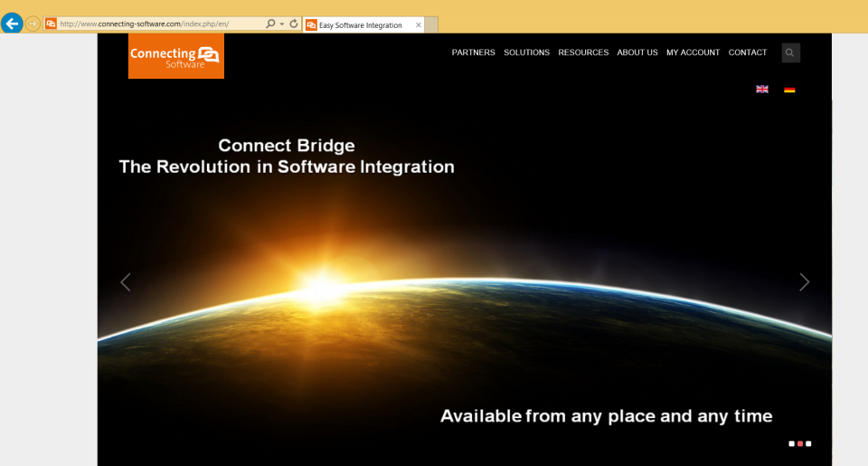868x466 pixels.
Task: Click 'The Revolution in Software Integration' text
Action: coord(287,166)
